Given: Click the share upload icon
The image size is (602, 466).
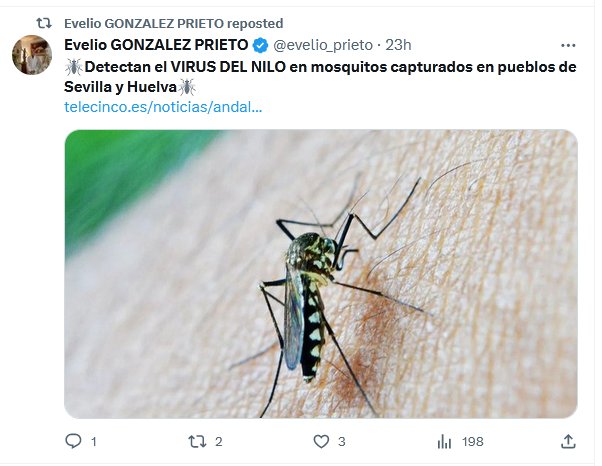Looking at the screenshot, I should [x=568, y=441].
